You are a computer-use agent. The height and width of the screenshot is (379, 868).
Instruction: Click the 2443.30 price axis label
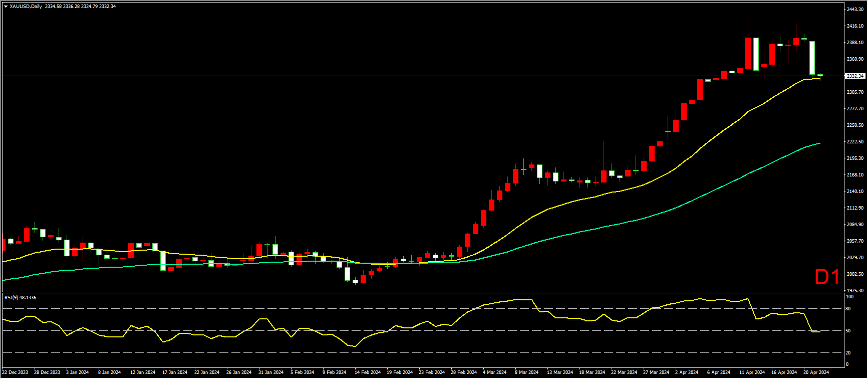[x=855, y=10]
